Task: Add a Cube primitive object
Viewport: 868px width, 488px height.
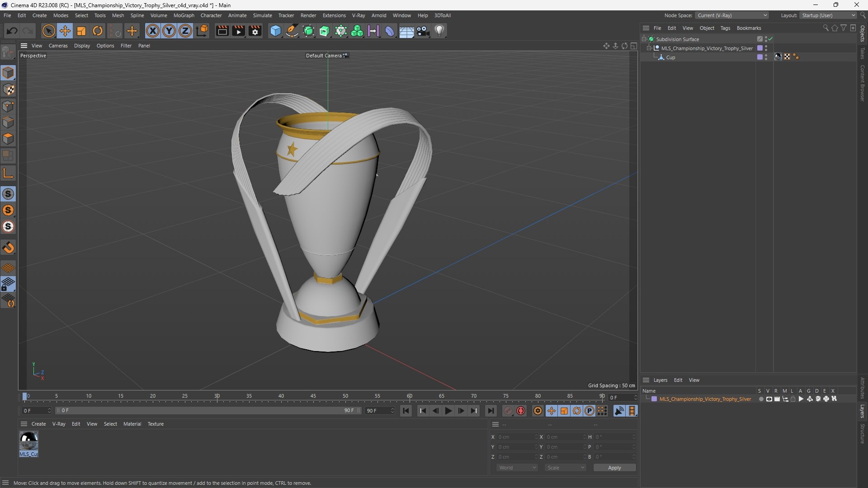Action: pyautogui.click(x=275, y=31)
